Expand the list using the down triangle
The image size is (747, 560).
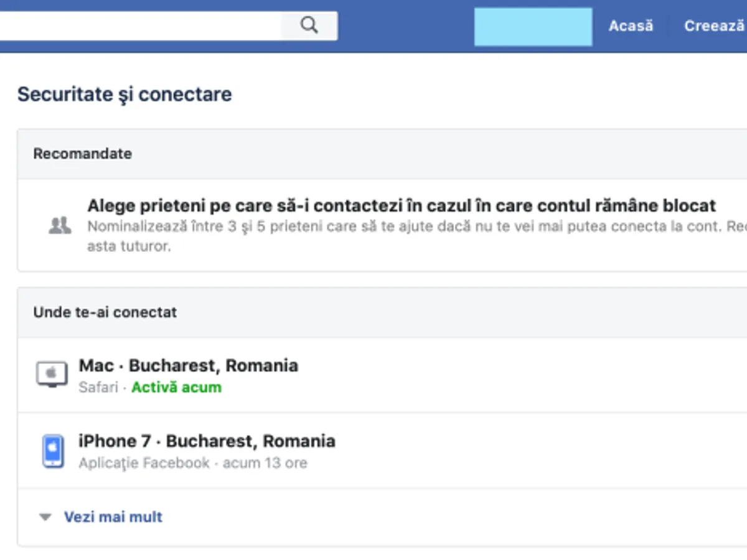[45, 517]
